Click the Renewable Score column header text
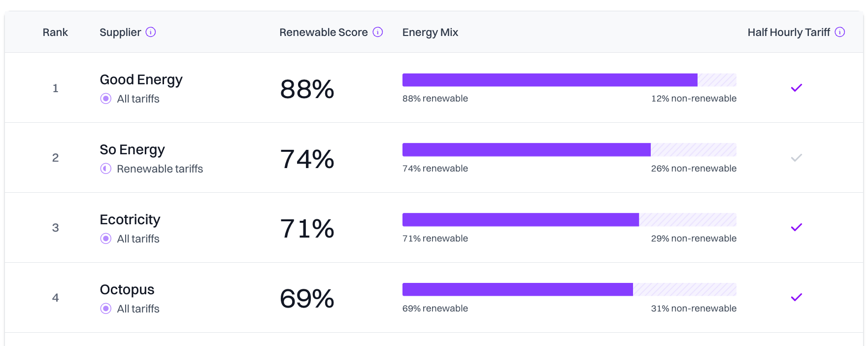 point(323,33)
